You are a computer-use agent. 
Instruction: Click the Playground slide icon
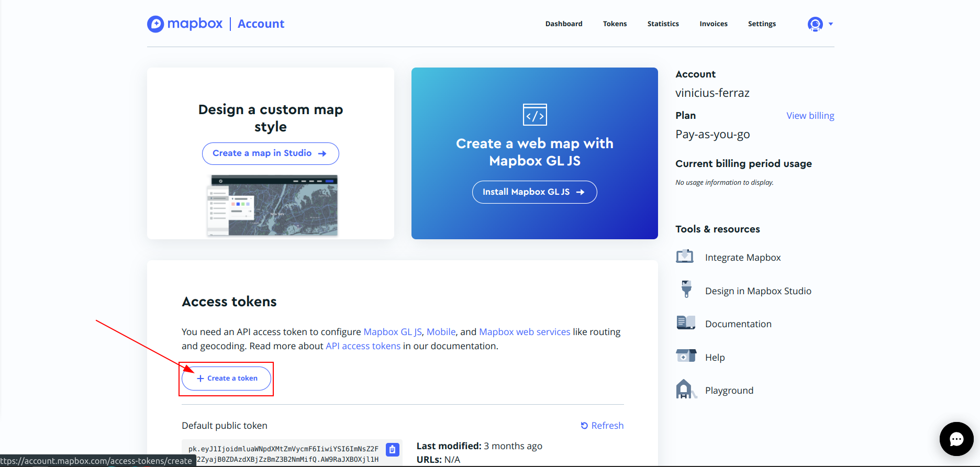click(x=686, y=389)
